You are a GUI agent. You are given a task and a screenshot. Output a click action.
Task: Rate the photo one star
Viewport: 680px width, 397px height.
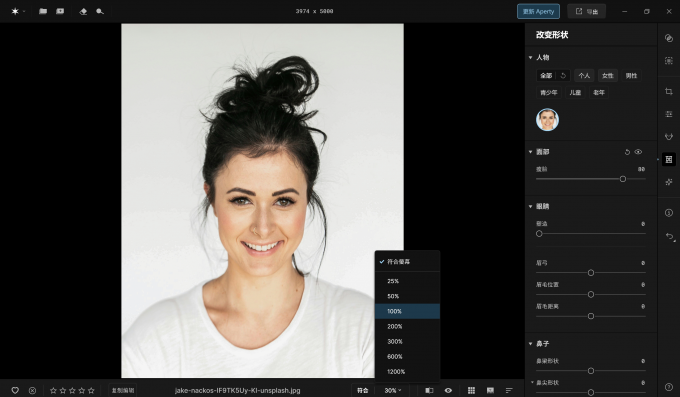(x=53, y=390)
